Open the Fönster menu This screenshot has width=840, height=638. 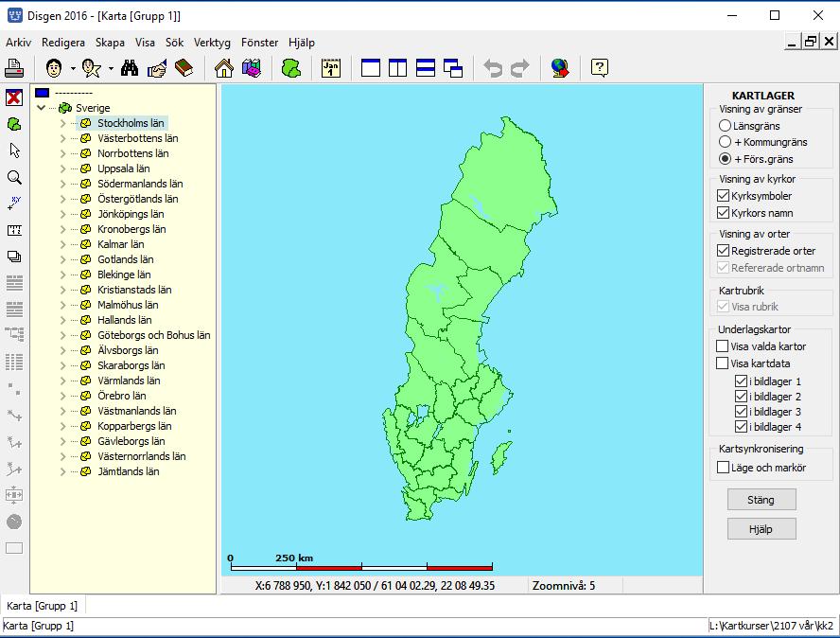pos(259,43)
